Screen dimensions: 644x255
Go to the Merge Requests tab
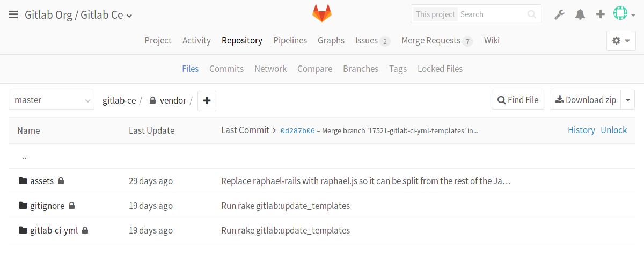tap(430, 40)
